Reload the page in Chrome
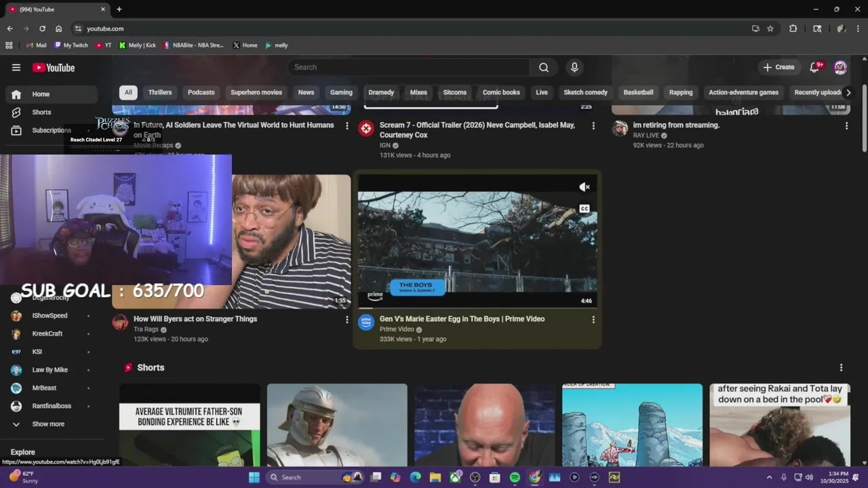Screen dimensions: 868x488 coord(42,28)
